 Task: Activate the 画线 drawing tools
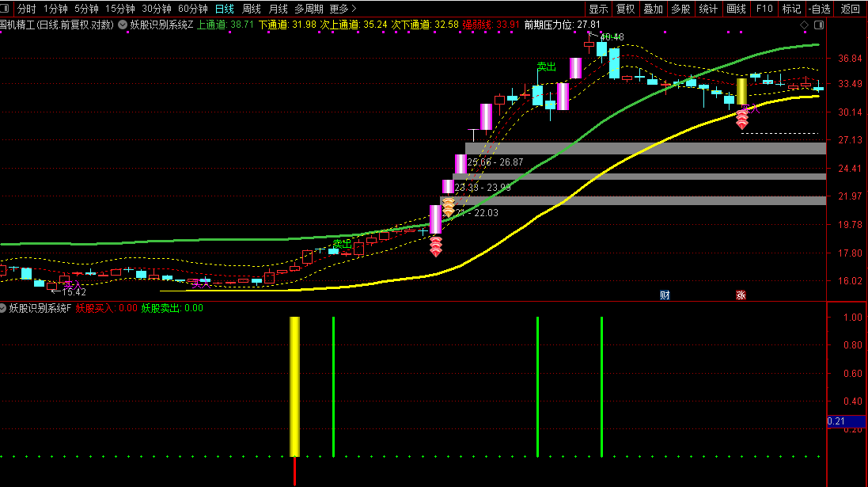pyautogui.click(x=736, y=9)
